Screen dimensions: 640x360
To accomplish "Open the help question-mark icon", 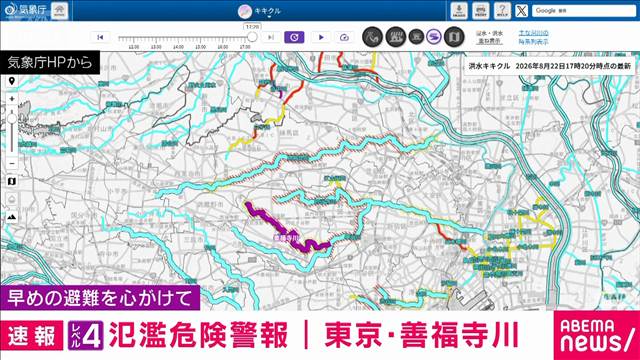I will coord(502,11).
